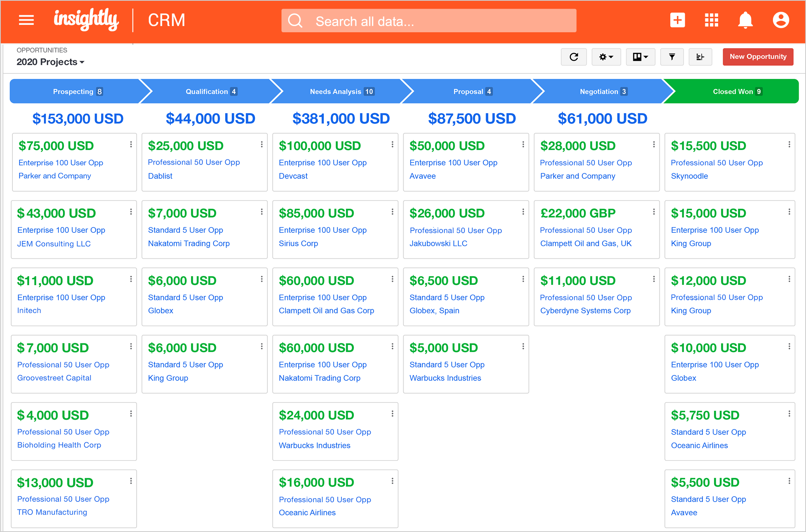Select the Needs Analysis stage
This screenshot has height=532, width=806.
pyautogui.click(x=342, y=91)
